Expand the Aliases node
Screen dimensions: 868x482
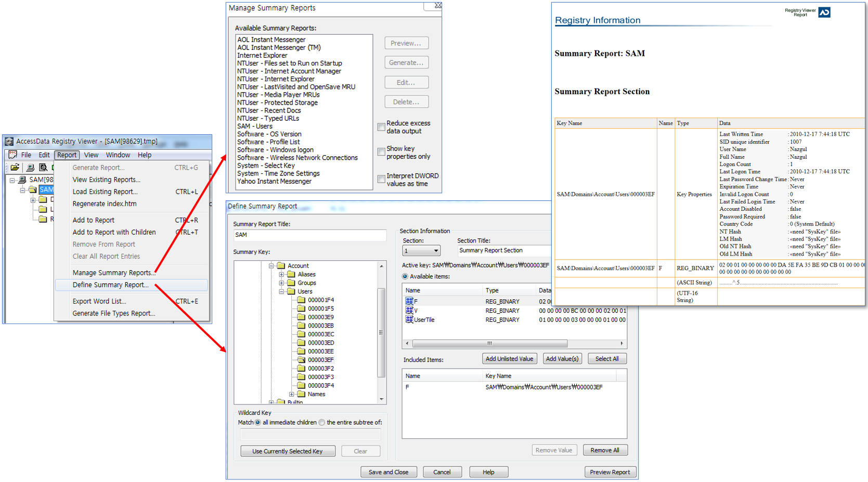click(281, 274)
